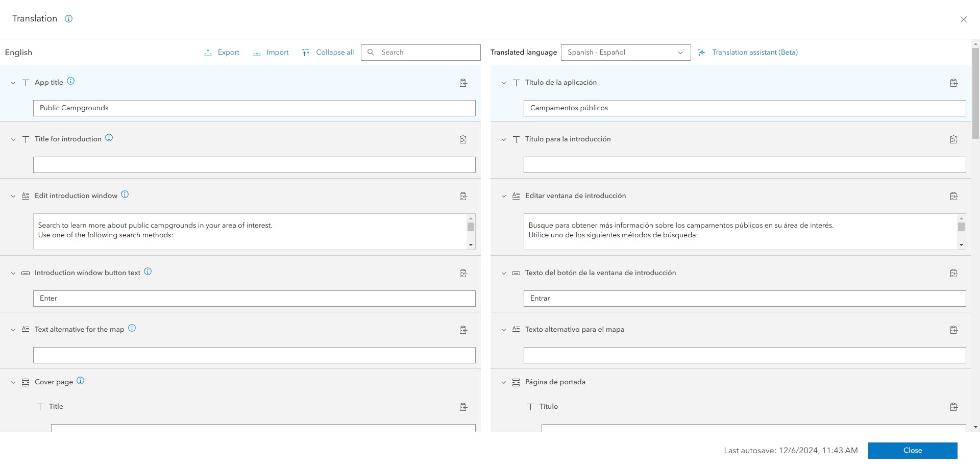980x469 pixels.
Task: View info about the Cover page section
Action: point(80,381)
